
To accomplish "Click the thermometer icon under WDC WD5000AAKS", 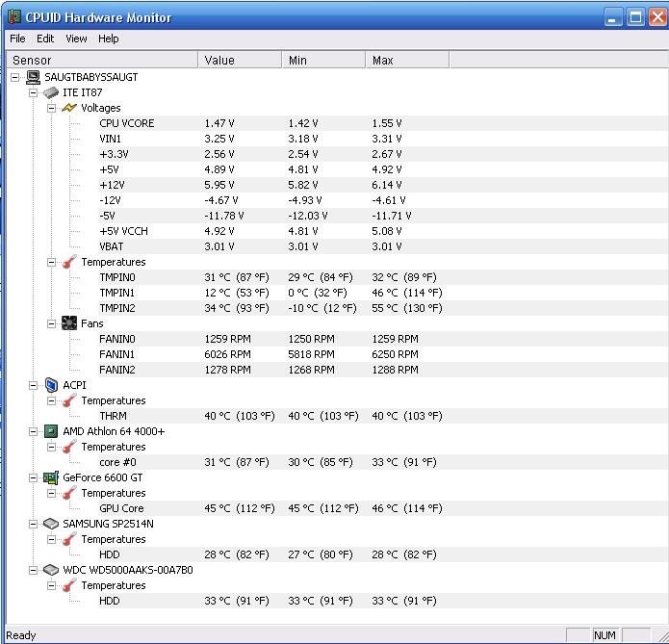I will coord(69,585).
